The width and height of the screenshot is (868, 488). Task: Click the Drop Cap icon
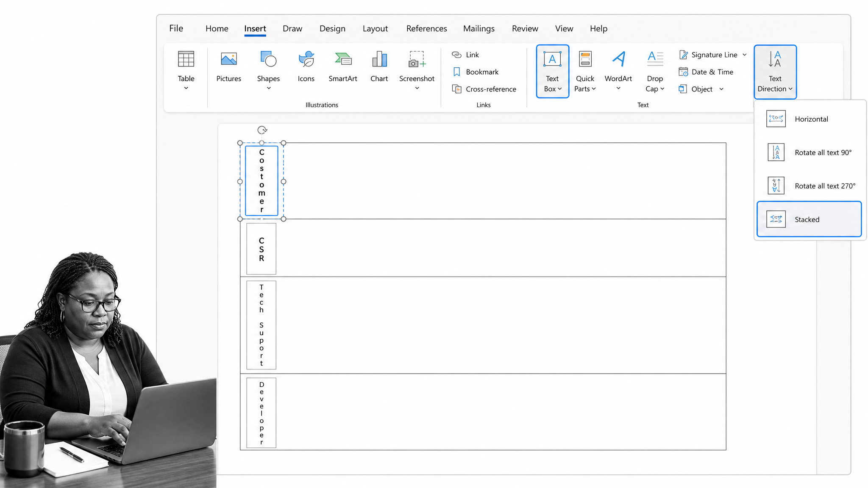tap(655, 59)
